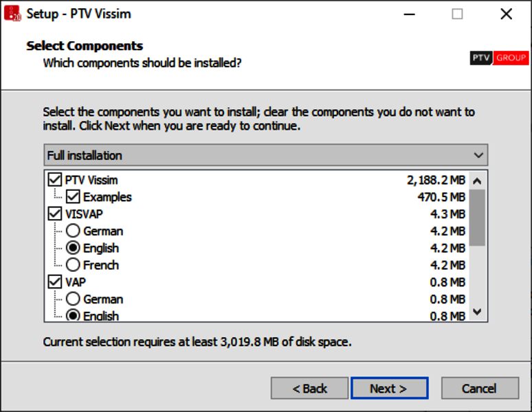This screenshot has width=532, height=412.
Task: Open the Full installation dropdown
Action: 265,155
